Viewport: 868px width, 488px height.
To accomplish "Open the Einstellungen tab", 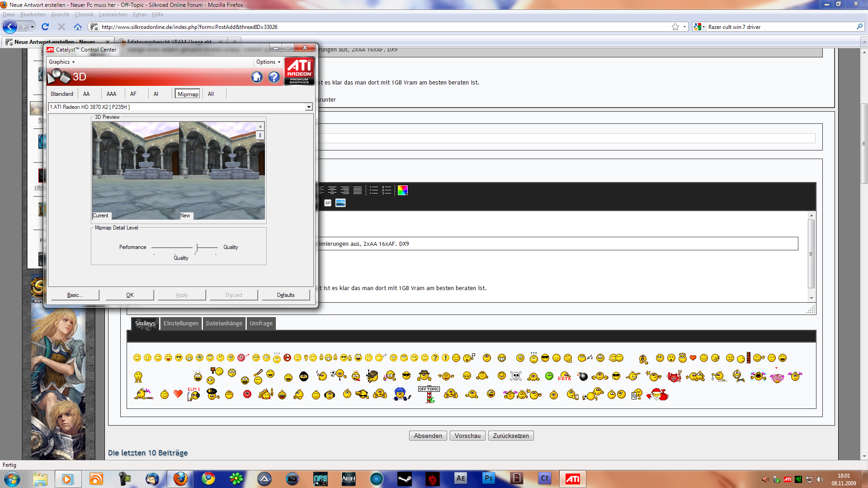I will [181, 324].
